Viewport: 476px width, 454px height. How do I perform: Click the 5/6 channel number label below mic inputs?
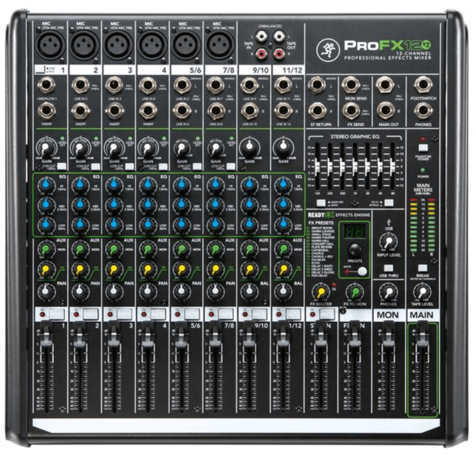(195, 70)
